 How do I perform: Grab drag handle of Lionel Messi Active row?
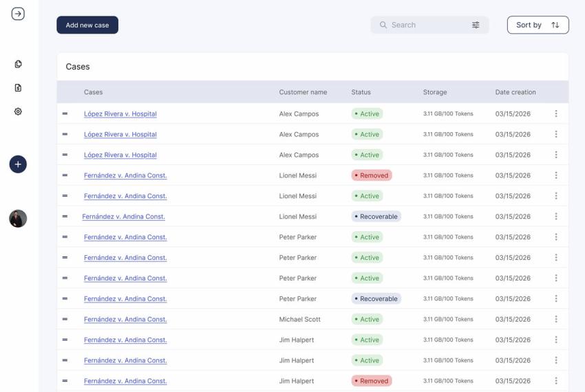coord(65,196)
